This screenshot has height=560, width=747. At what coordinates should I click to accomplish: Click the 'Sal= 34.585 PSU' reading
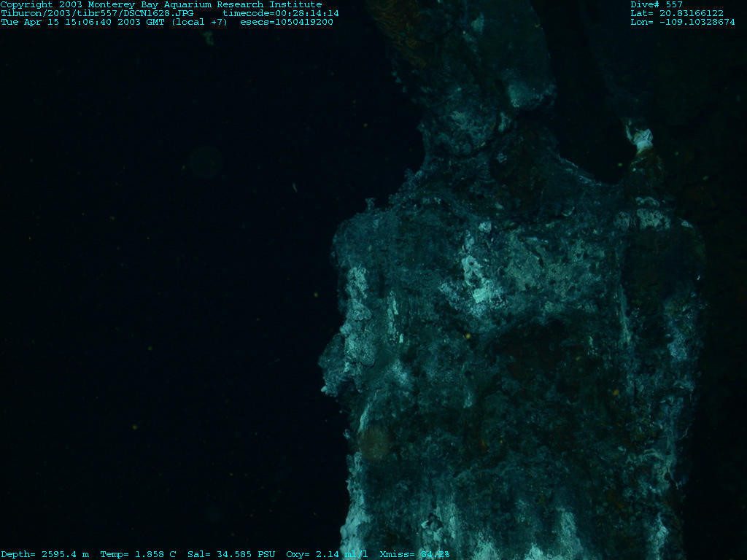(231, 554)
